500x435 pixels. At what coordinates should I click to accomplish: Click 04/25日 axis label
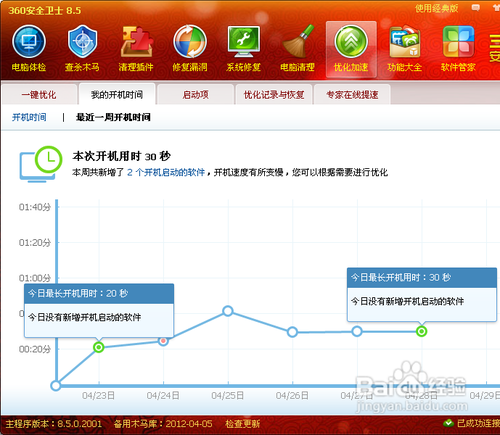(x=228, y=396)
